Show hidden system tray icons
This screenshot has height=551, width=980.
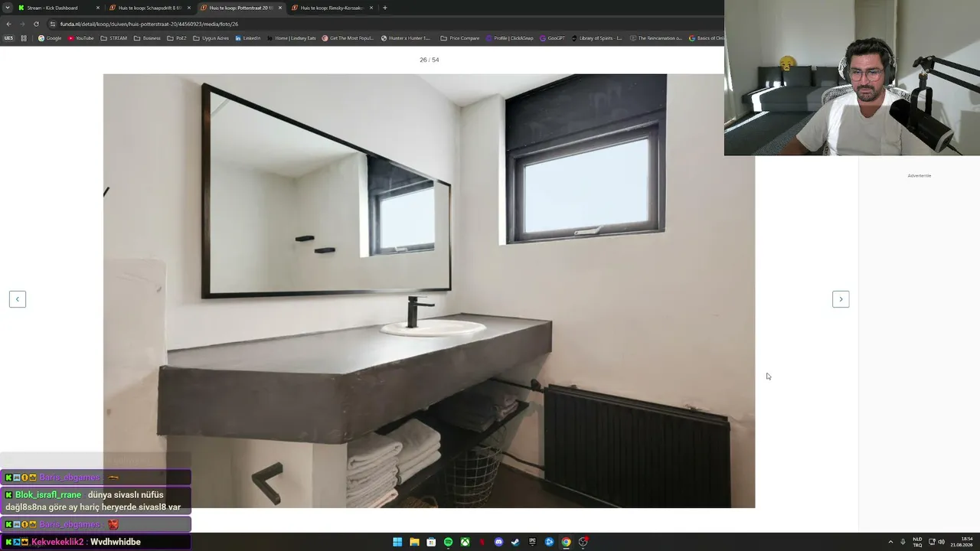[890, 542]
